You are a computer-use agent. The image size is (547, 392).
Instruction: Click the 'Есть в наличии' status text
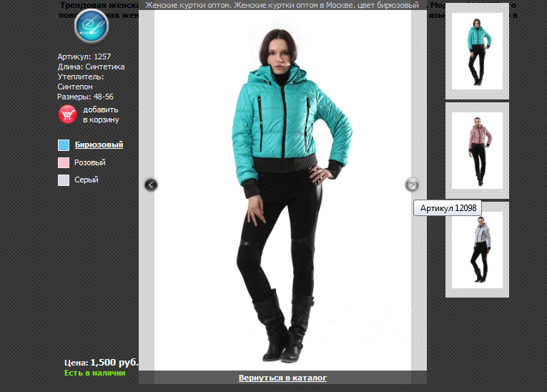click(95, 373)
